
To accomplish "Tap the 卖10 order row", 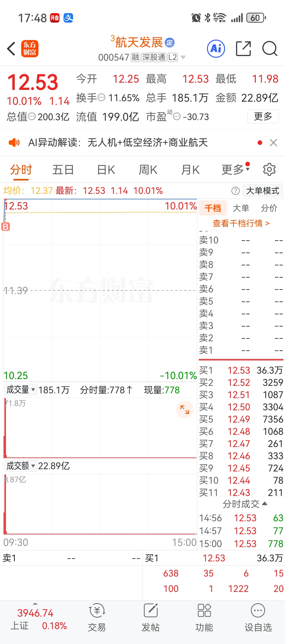I will tap(241, 240).
